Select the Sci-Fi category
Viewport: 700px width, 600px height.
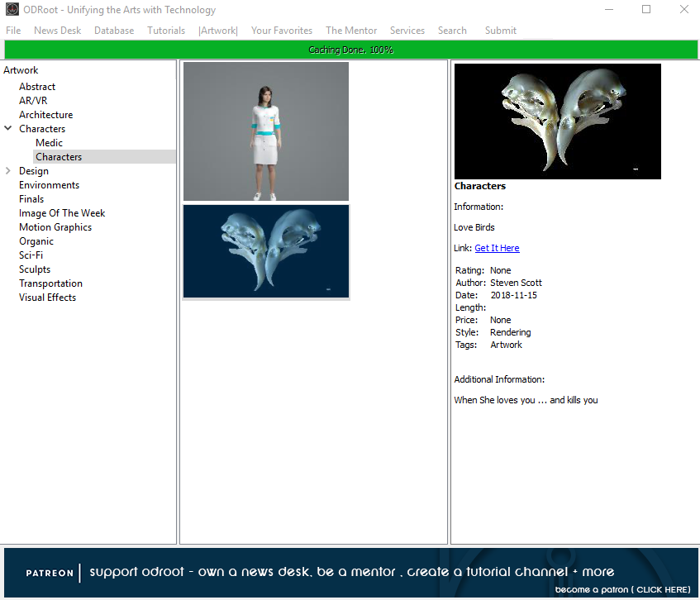coord(31,255)
